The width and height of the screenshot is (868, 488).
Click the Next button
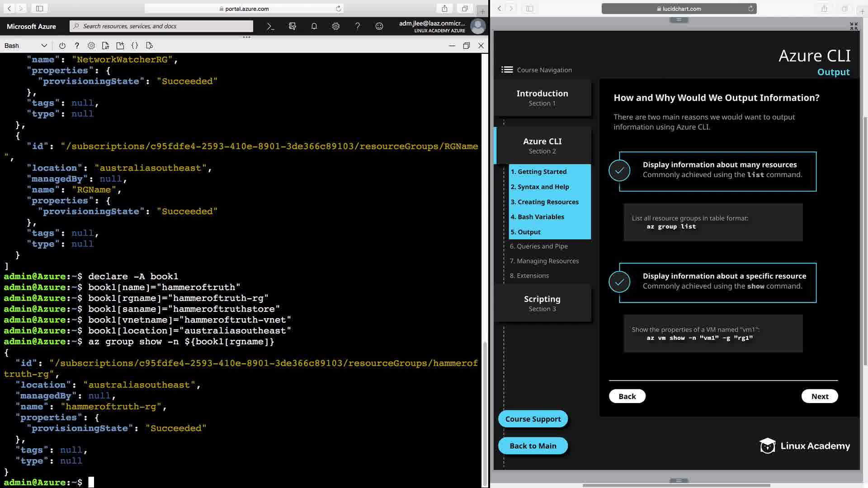click(x=819, y=396)
